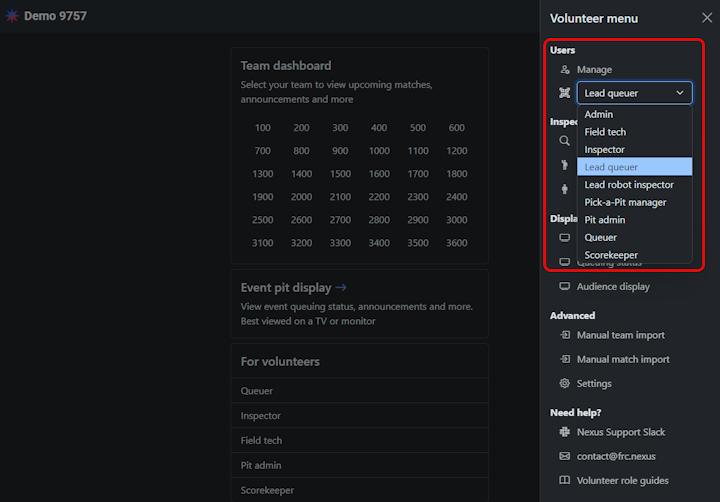
Task: Click the Demo 9757 logo icon
Action: pos(12,17)
